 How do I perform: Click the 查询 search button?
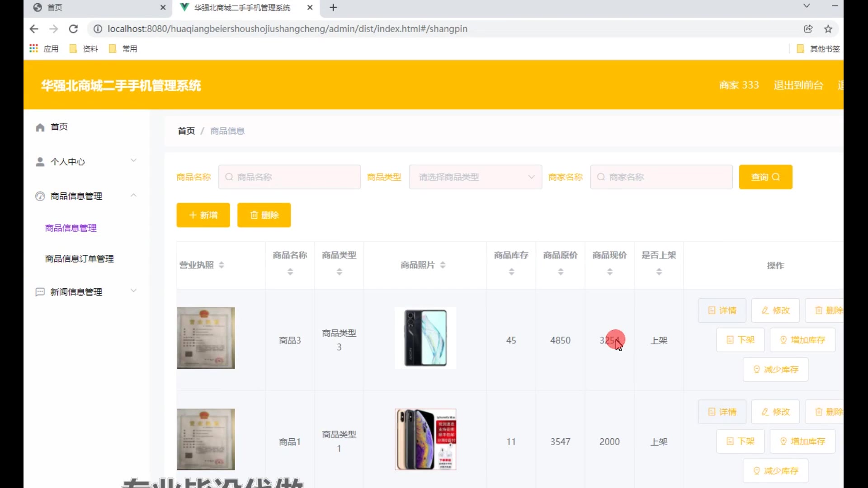coord(765,177)
